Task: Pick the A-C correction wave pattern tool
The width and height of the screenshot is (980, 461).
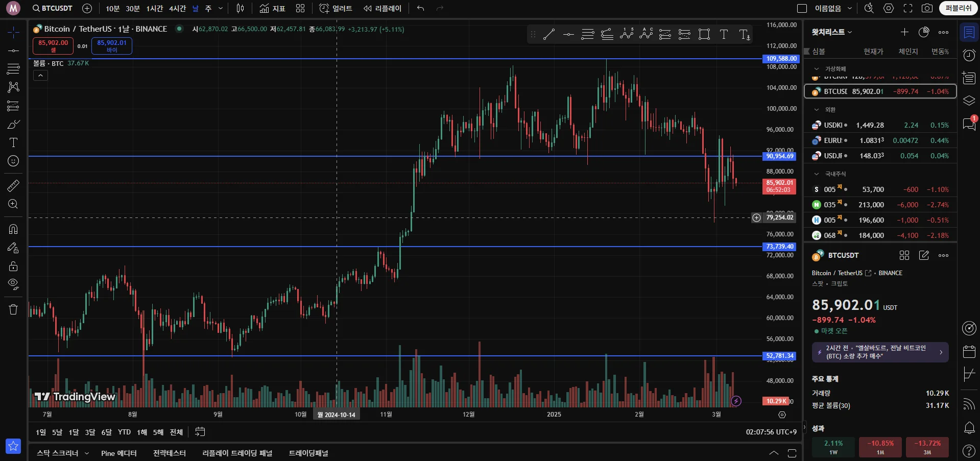Action: coord(646,35)
